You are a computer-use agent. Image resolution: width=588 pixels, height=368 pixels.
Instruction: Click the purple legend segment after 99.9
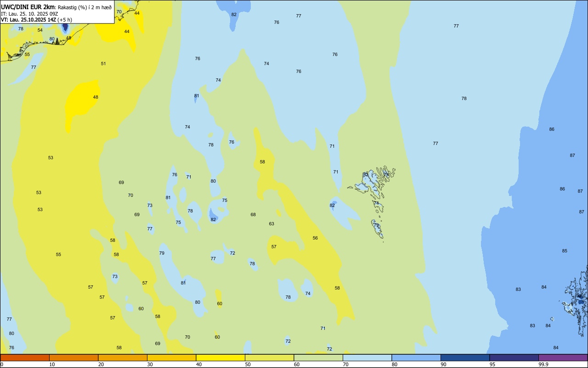tap(563, 357)
